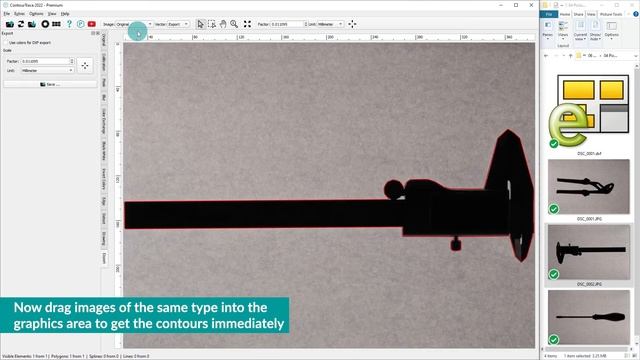Click the save-image toolbar icon
The image size is (640, 360).
[32, 24]
